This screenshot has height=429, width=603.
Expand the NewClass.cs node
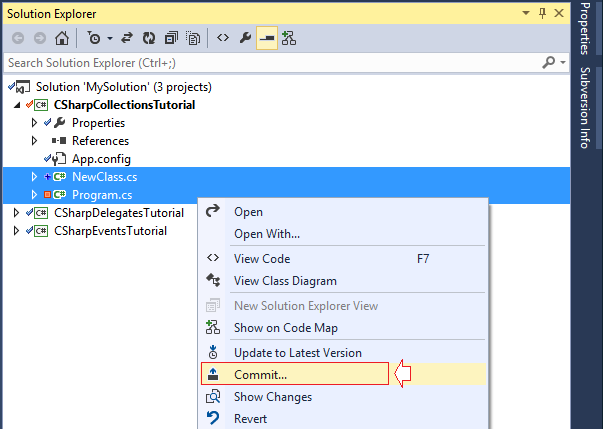point(34,177)
